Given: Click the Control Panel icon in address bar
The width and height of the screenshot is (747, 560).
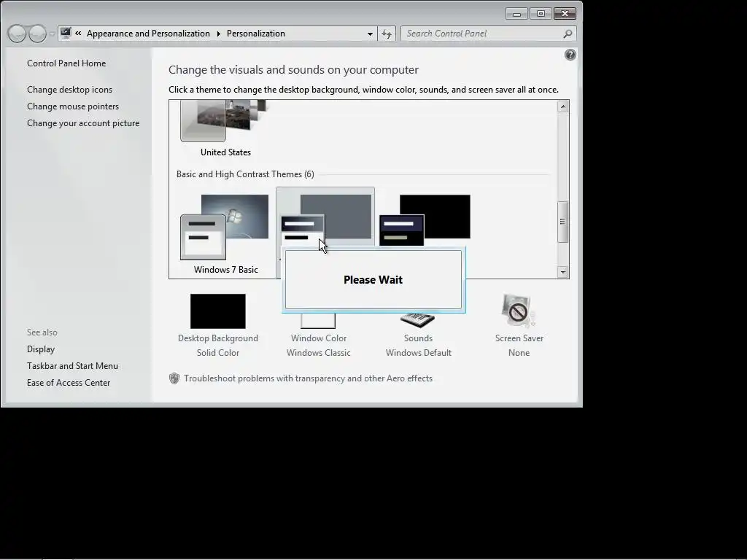Looking at the screenshot, I should click(x=66, y=34).
